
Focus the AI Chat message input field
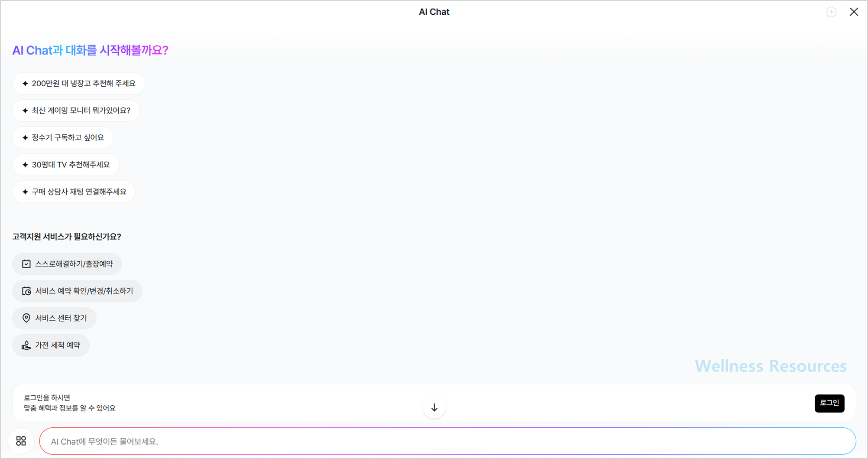click(447, 441)
